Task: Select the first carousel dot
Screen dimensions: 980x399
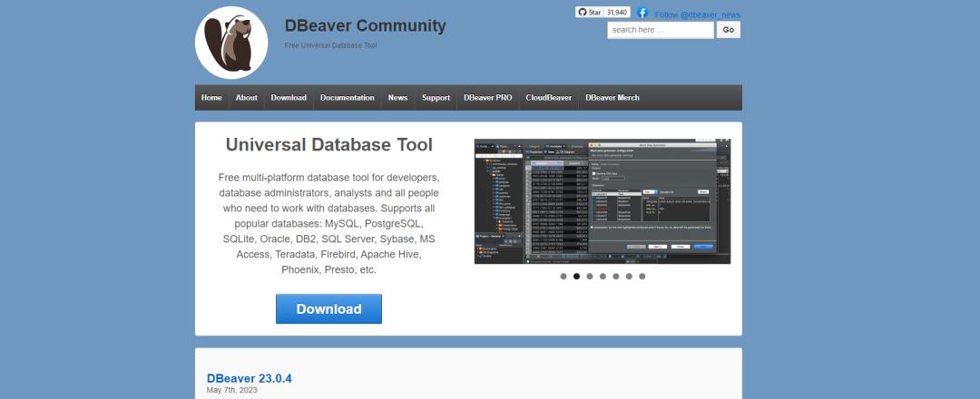Action: coord(563,276)
